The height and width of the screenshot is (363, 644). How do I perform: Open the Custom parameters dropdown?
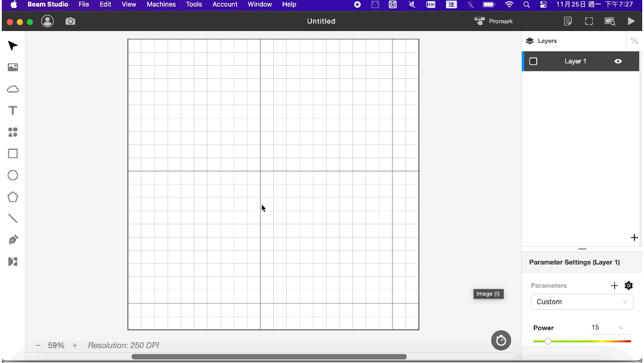pyautogui.click(x=582, y=302)
